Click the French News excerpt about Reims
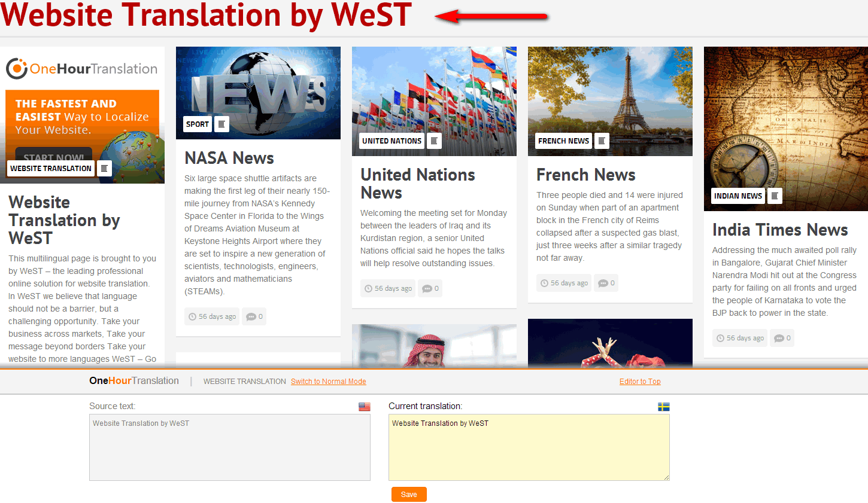 609,226
